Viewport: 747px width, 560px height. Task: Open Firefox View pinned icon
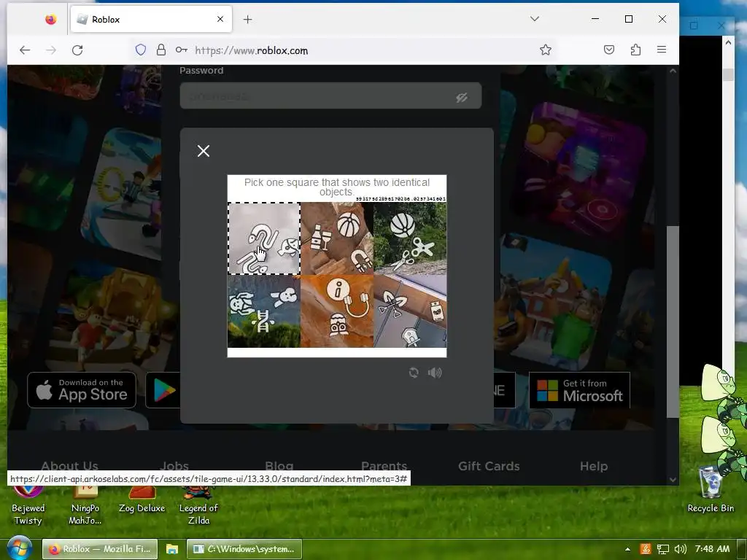50,20
